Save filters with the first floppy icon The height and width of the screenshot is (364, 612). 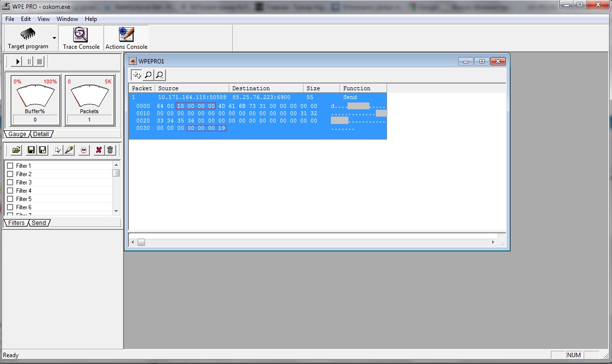[31, 150]
